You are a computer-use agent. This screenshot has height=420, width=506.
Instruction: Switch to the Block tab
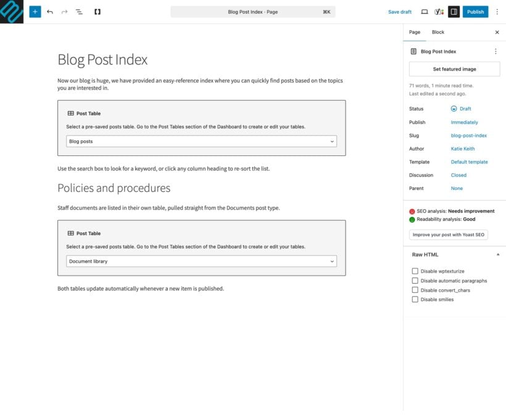pyautogui.click(x=438, y=32)
